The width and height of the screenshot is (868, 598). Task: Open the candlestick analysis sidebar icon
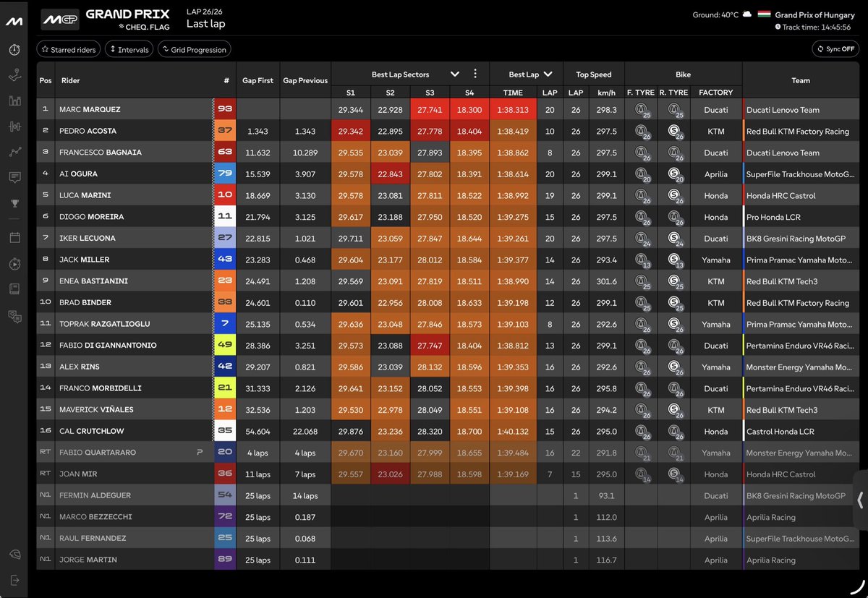click(14, 126)
